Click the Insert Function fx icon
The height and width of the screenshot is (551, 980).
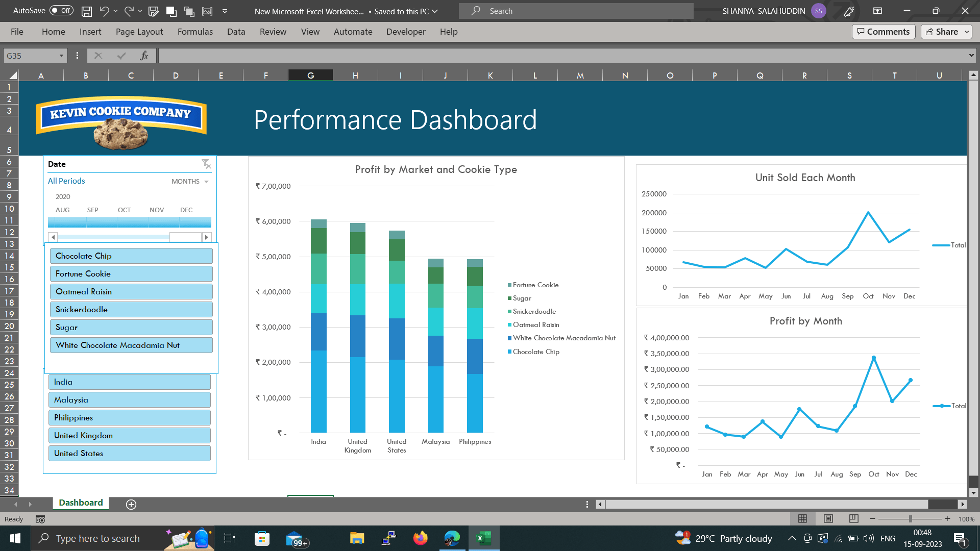click(144, 56)
